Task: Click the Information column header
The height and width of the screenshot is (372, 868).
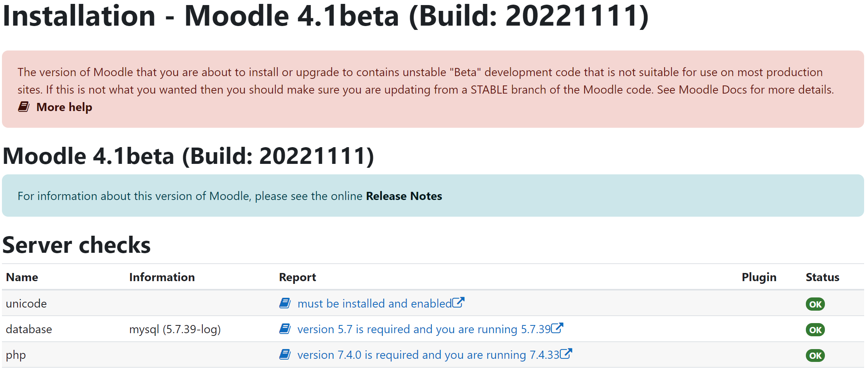Action: tap(162, 277)
